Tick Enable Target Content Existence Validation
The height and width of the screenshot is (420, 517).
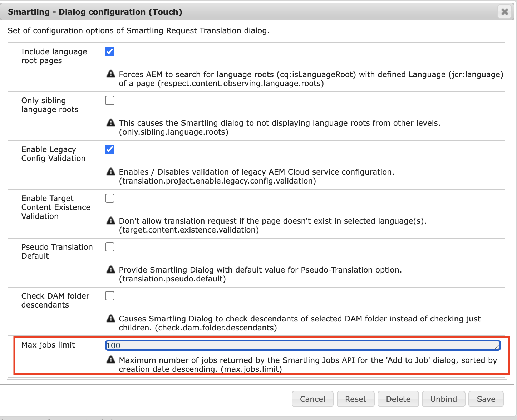110,198
